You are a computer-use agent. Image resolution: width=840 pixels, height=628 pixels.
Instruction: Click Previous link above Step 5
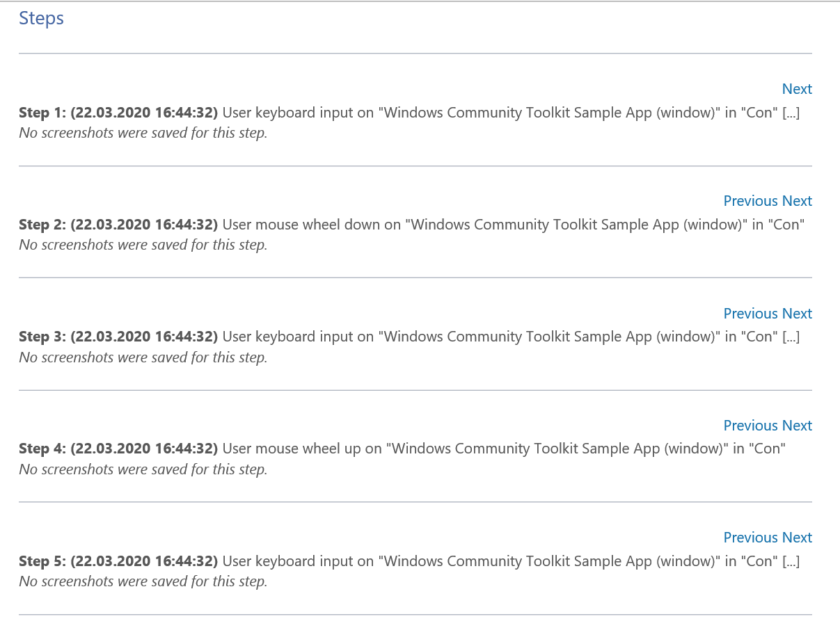[x=752, y=537]
